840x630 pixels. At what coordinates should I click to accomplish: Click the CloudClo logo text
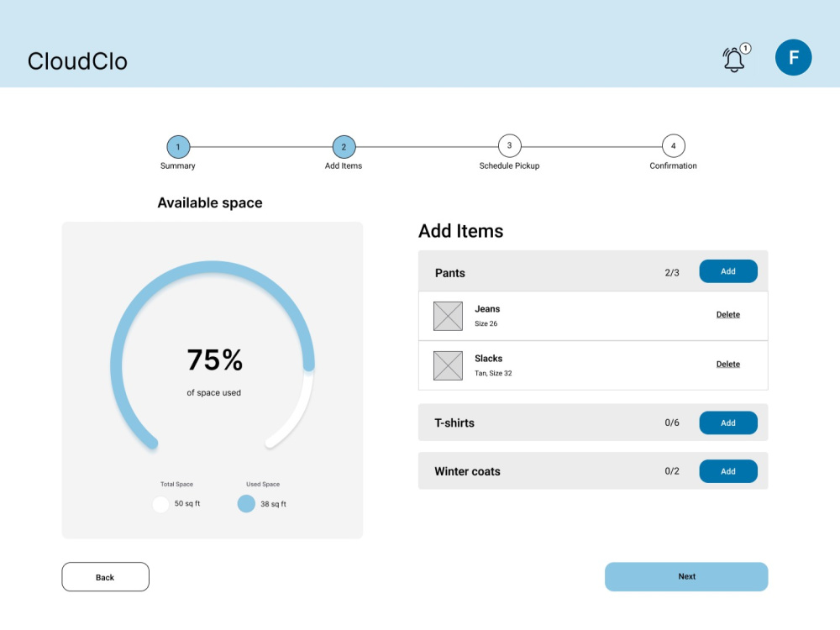77,61
